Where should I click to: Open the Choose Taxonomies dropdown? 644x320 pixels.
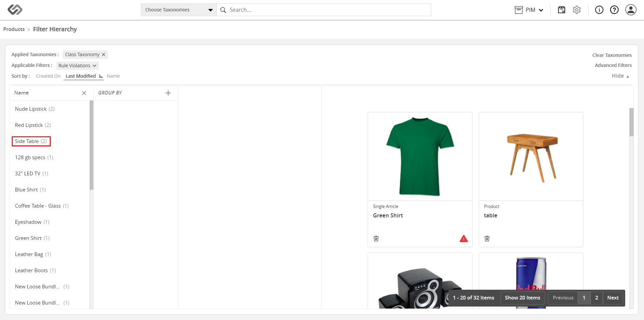pos(179,10)
